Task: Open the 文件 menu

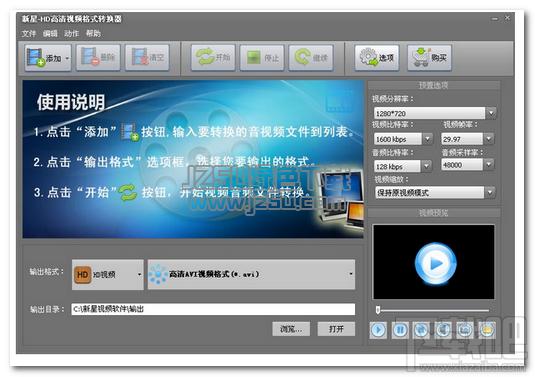Action: pos(29,33)
